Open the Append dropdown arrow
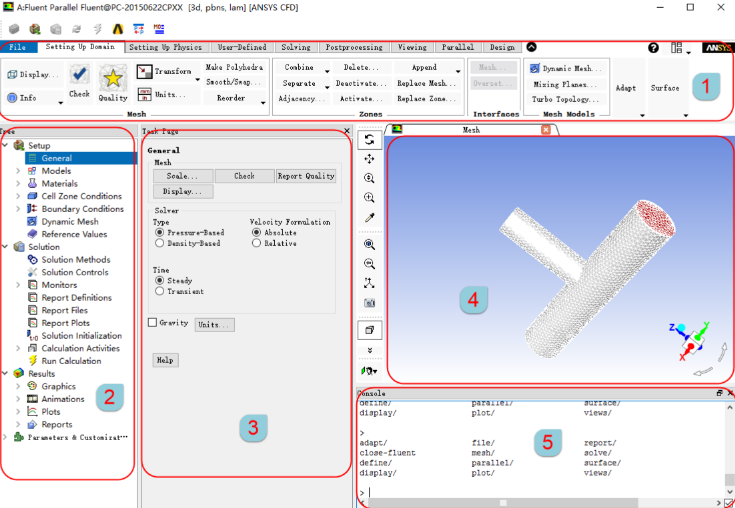This screenshot has width=735, height=508. tap(458, 71)
